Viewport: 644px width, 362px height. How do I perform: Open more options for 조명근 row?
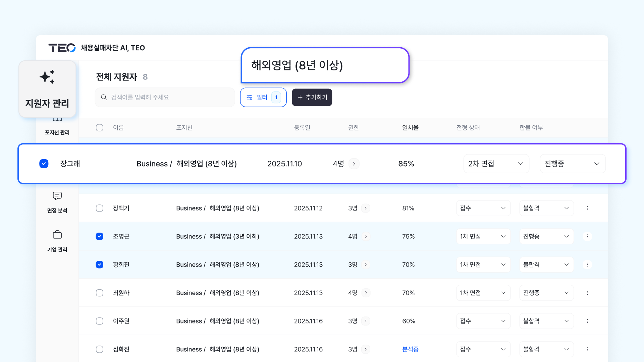click(x=587, y=236)
